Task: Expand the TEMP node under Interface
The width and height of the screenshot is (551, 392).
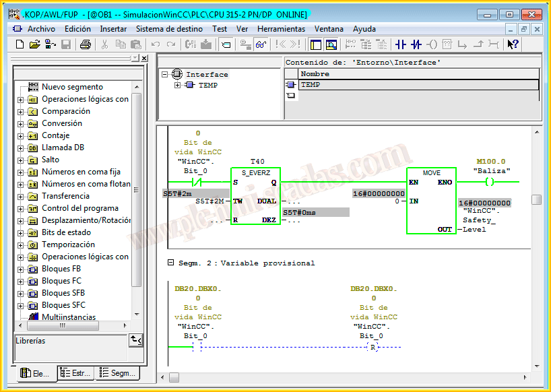Action: click(177, 86)
